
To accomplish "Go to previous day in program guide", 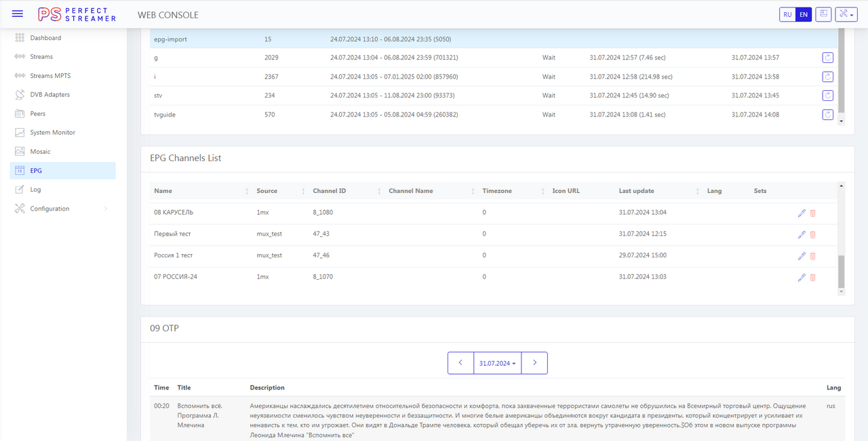I will tap(460, 363).
